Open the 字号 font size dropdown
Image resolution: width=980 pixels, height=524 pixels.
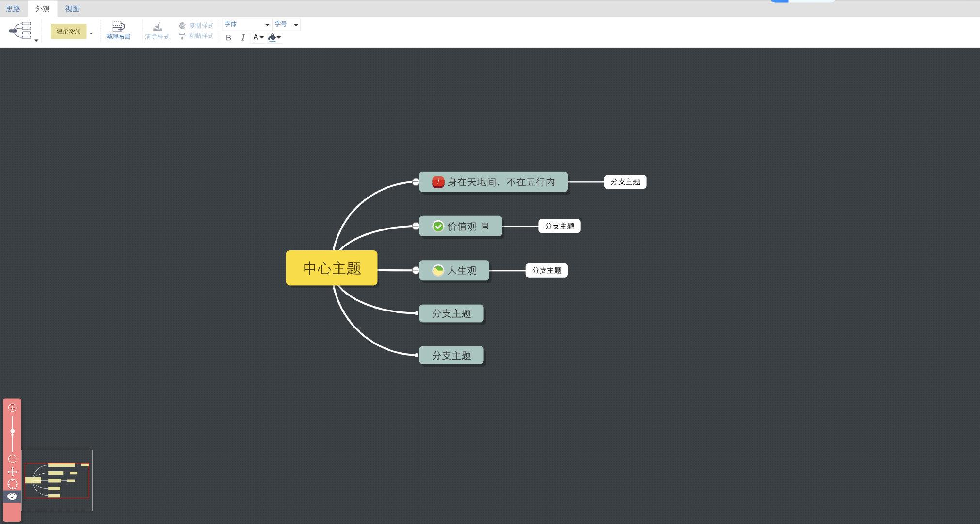[286, 25]
